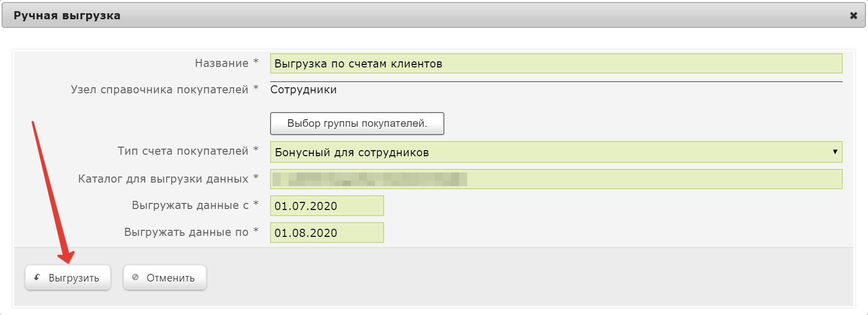Start export with the Выгрузить button

tap(68, 277)
